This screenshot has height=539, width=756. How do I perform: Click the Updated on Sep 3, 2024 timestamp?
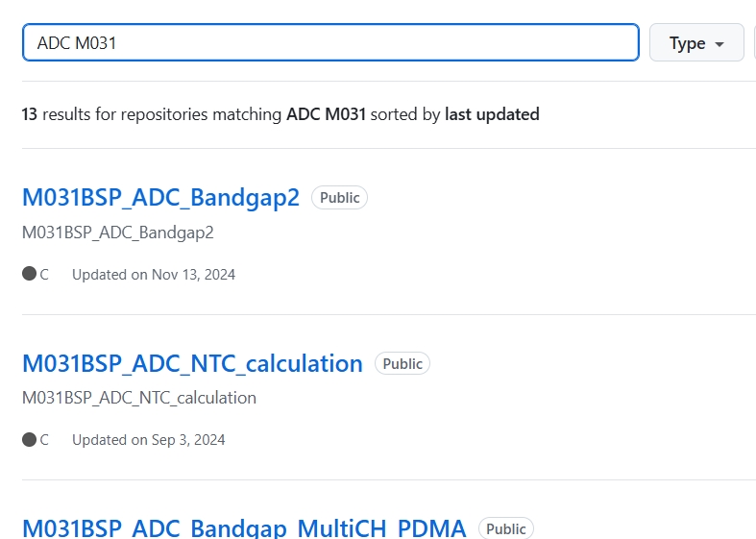coord(149,440)
